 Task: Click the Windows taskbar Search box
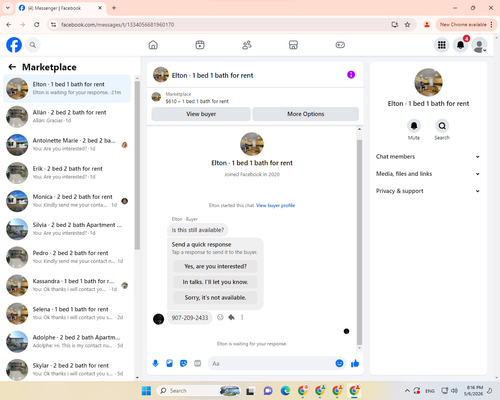pyautogui.click(x=198, y=391)
